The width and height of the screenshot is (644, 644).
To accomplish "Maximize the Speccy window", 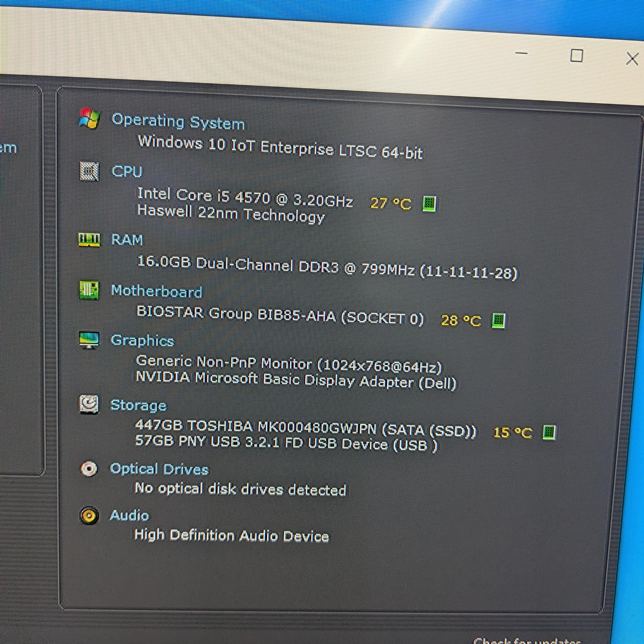I will pyautogui.click(x=577, y=55).
